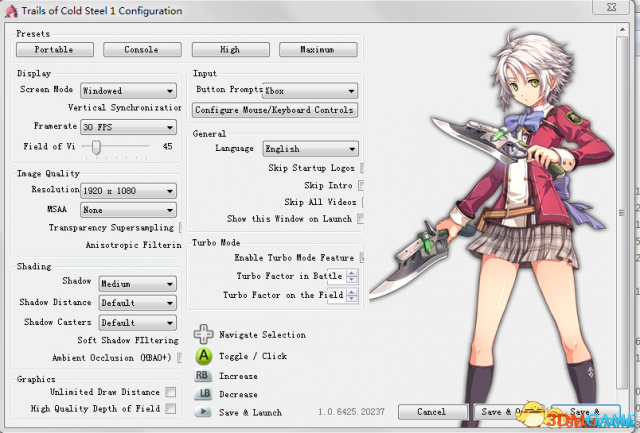640x433 pixels.
Task: Apply the Maximum preset
Action: pos(318,50)
